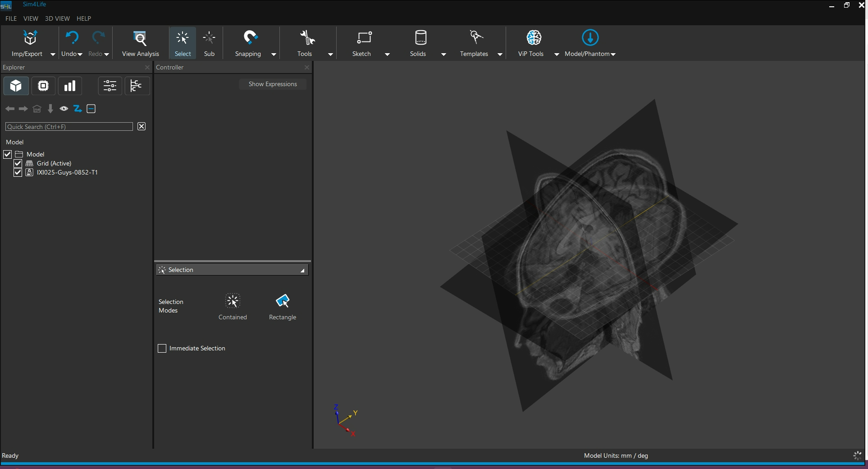The height and width of the screenshot is (469, 868).
Task: Activate the Sub selection tool
Action: (209, 39)
